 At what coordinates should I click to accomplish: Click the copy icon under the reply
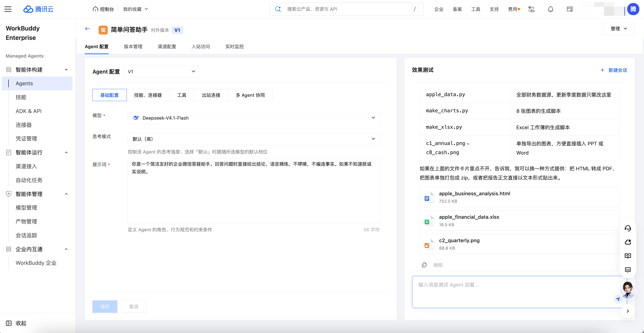point(424,265)
